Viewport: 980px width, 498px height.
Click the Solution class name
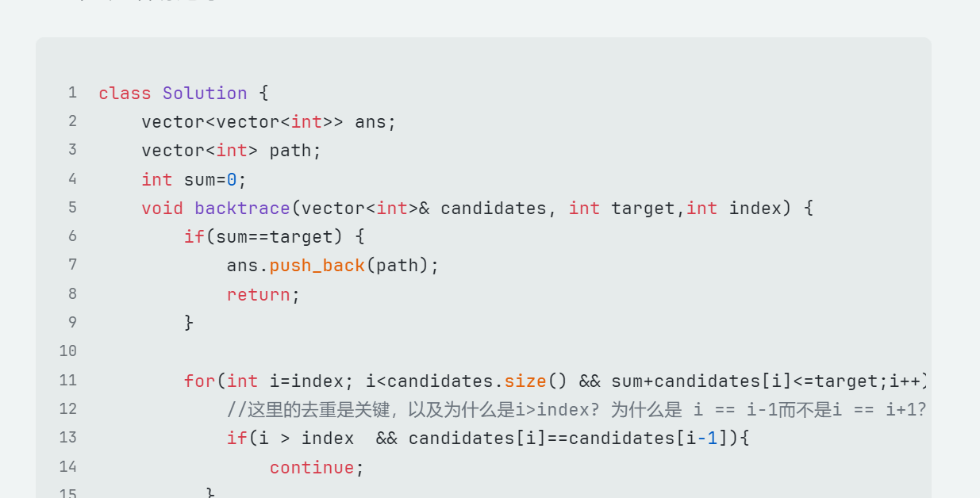205,94
